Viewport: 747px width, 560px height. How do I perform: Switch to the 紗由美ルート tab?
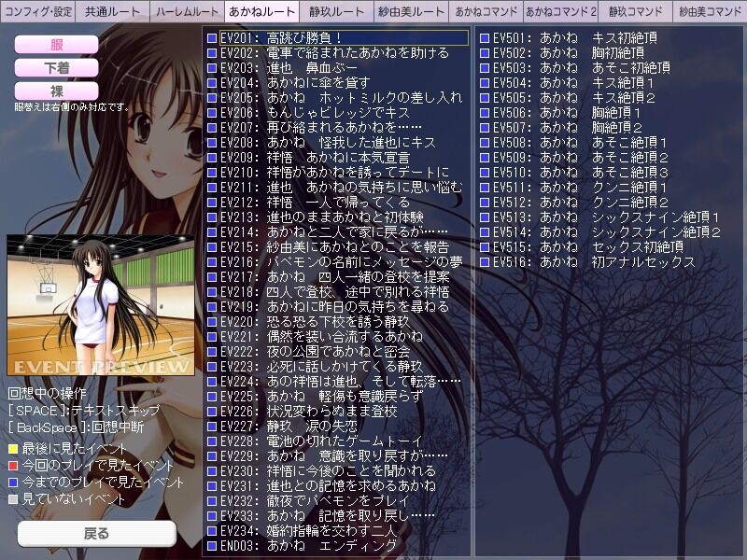click(x=411, y=11)
